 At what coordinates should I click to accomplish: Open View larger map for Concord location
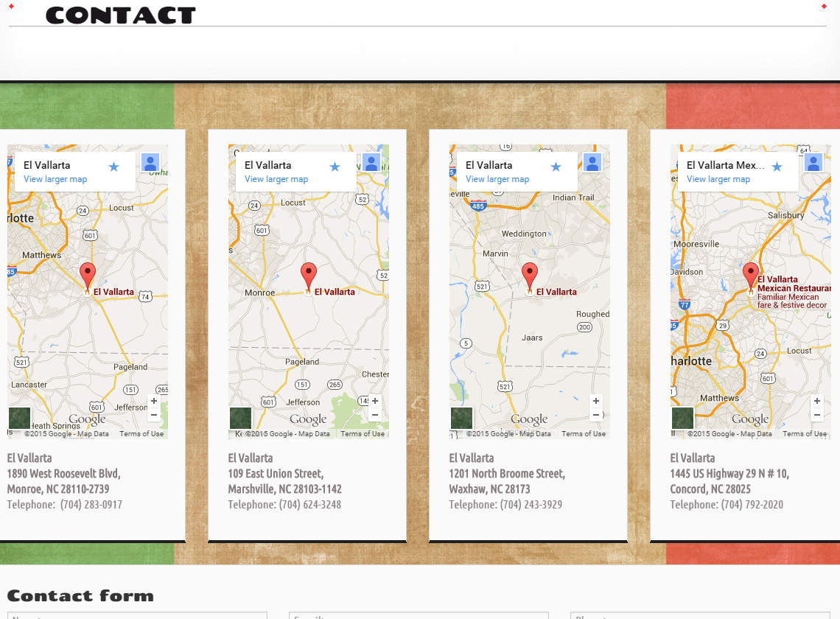(x=718, y=179)
